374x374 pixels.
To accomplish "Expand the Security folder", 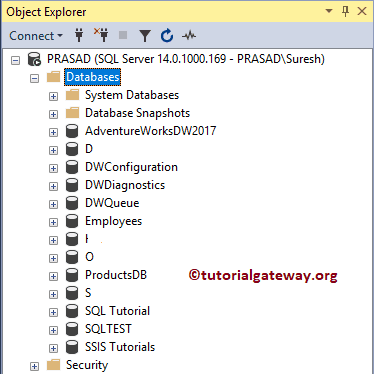I will 34,366.
